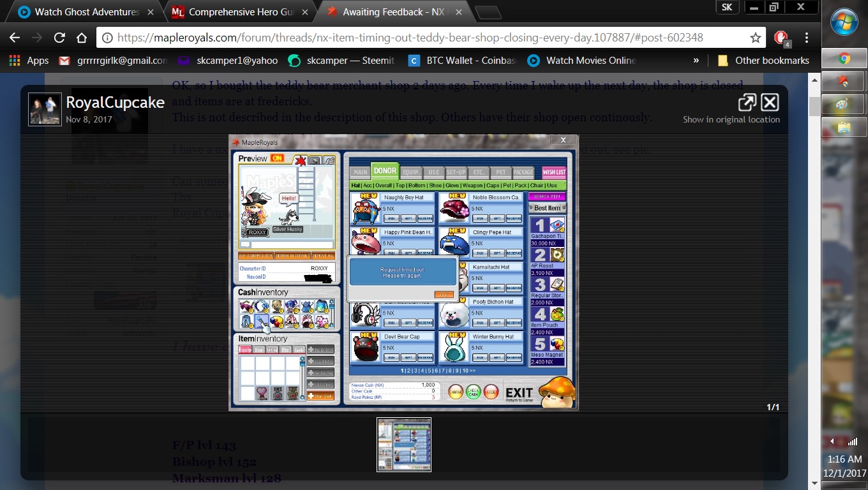Image resolution: width=868 pixels, height=490 pixels.
Task: Click the Chrome icon in the taskbar
Action: pyautogui.click(x=844, y=59)
